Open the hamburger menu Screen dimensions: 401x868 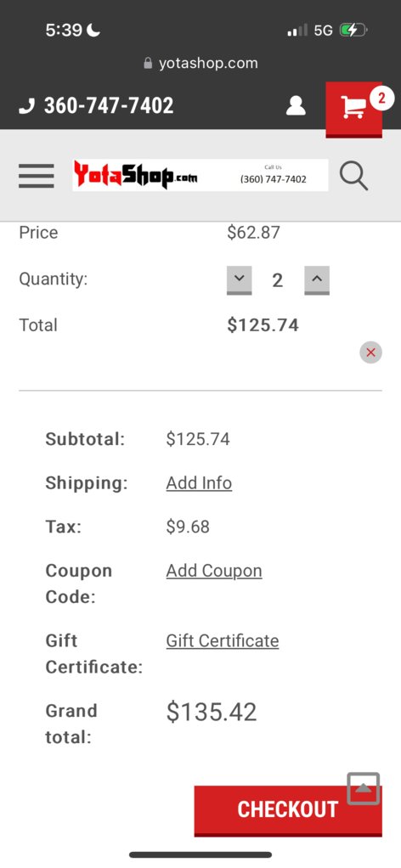(x=37, y=176)
